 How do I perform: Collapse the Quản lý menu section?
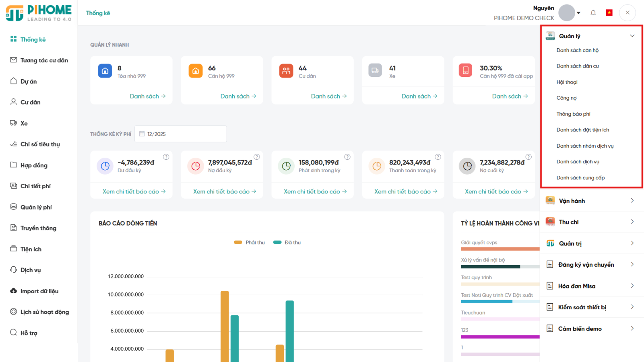632,36
